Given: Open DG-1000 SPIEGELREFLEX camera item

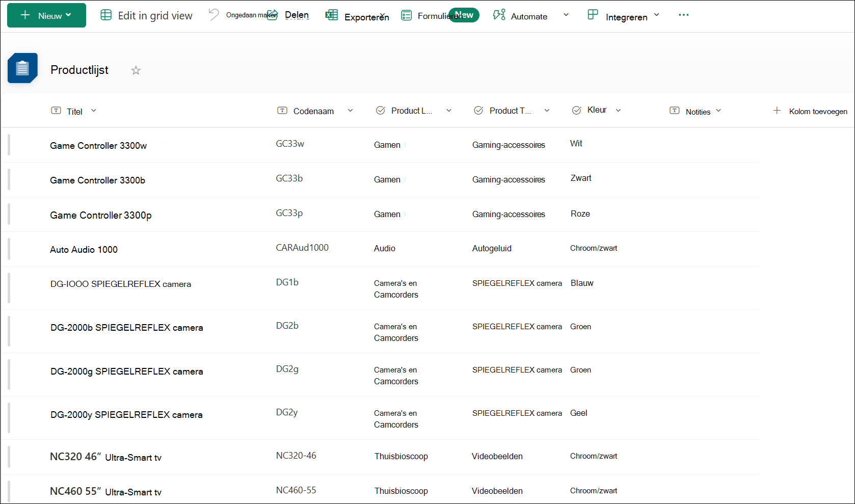Looking at the screenshot, I should (x=121, y=284).
